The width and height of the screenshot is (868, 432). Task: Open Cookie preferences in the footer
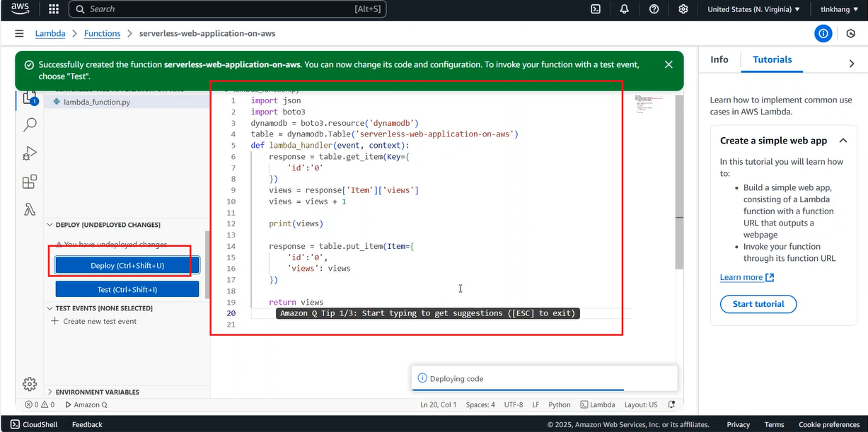[x=829, y=424]
